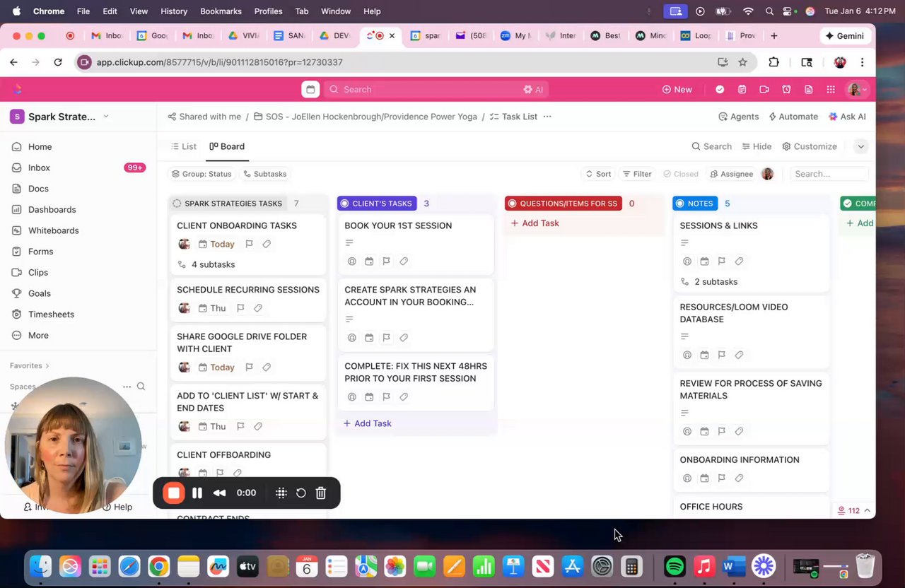
Task: Toggle the Closed tasks filter
Action: tap(680, 174)
